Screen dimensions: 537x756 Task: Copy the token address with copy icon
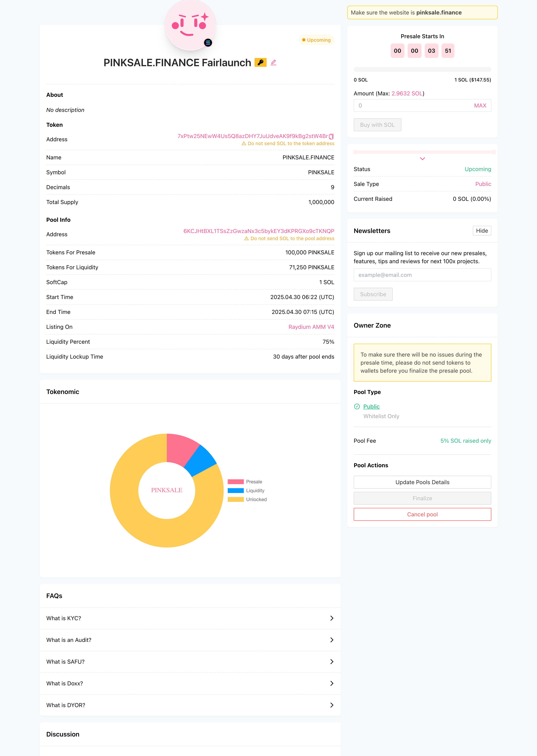[x=331, y=136]
